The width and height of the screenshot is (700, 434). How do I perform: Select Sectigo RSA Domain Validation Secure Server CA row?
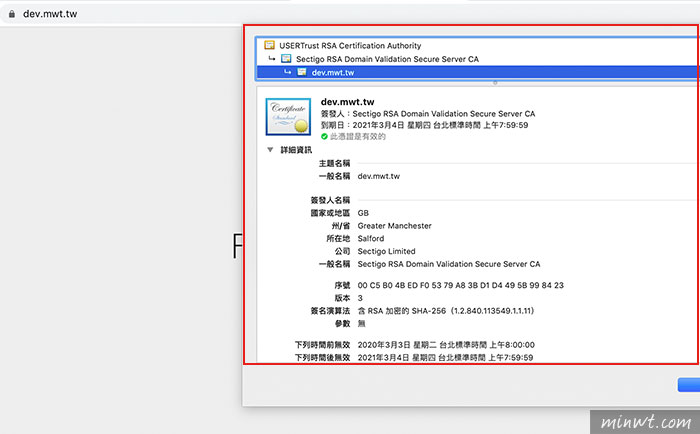[478, 59]
